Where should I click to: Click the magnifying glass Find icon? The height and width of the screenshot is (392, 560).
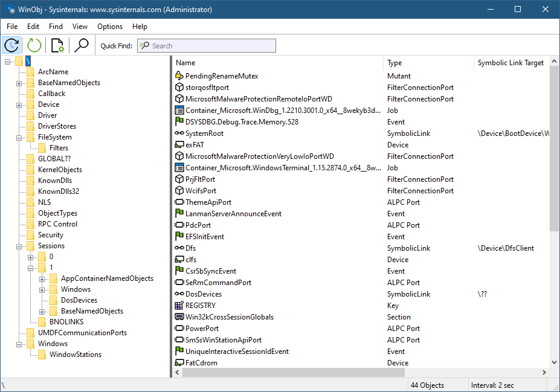point(81,45)
